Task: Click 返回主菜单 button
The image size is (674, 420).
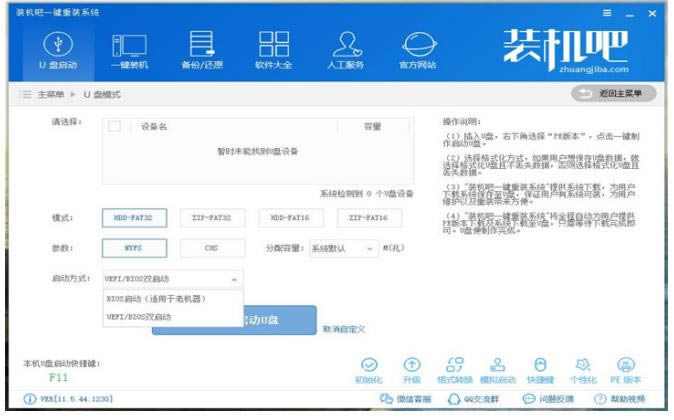Action: (613, 93)
